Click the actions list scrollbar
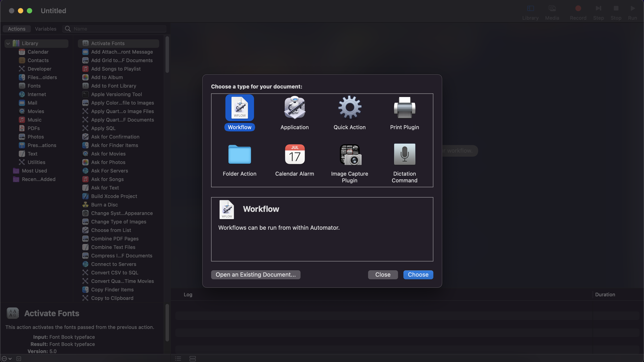Viewport: 644px width, 362px height. click(x=167, y=55)
